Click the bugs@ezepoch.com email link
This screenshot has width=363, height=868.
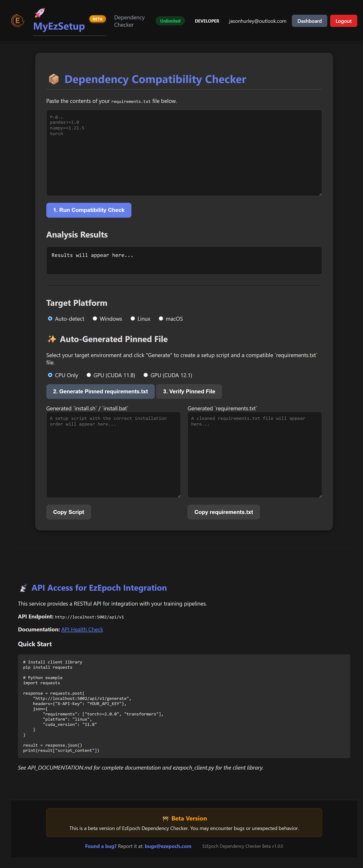coord(168,846)
